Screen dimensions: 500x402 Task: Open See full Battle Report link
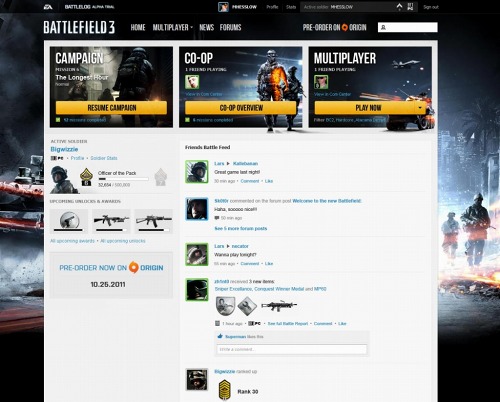coord(288,324)
